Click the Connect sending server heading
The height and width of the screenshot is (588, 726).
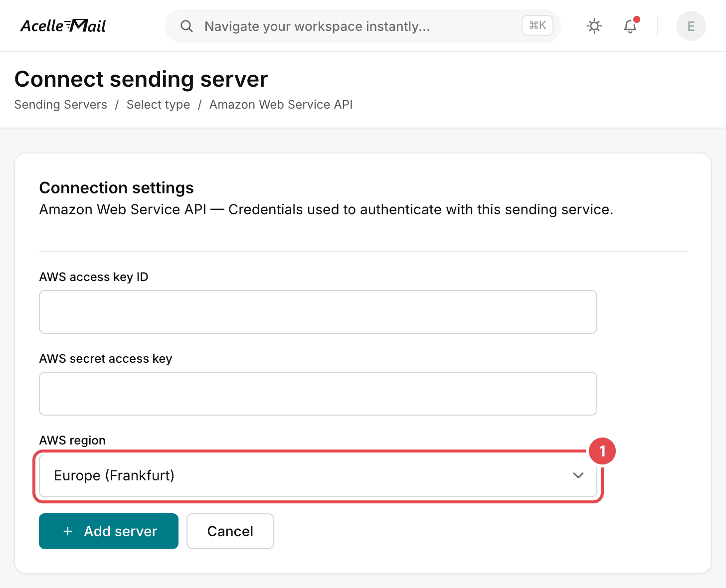141,79
